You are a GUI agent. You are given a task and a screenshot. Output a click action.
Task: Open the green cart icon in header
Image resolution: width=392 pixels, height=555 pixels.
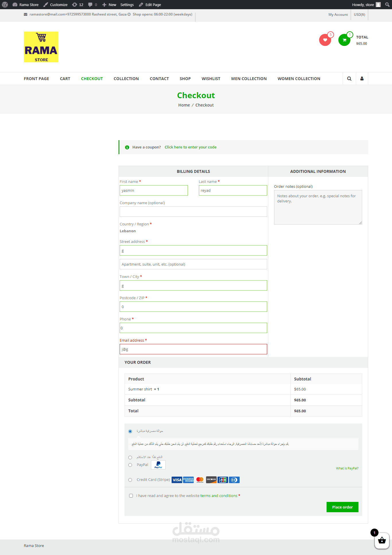point(344,40)
